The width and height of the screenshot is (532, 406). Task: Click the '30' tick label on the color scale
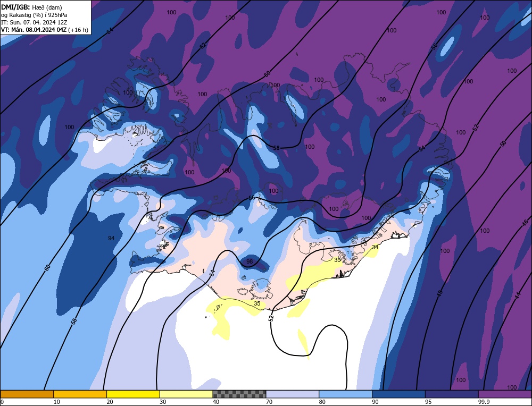click(163, 402)
